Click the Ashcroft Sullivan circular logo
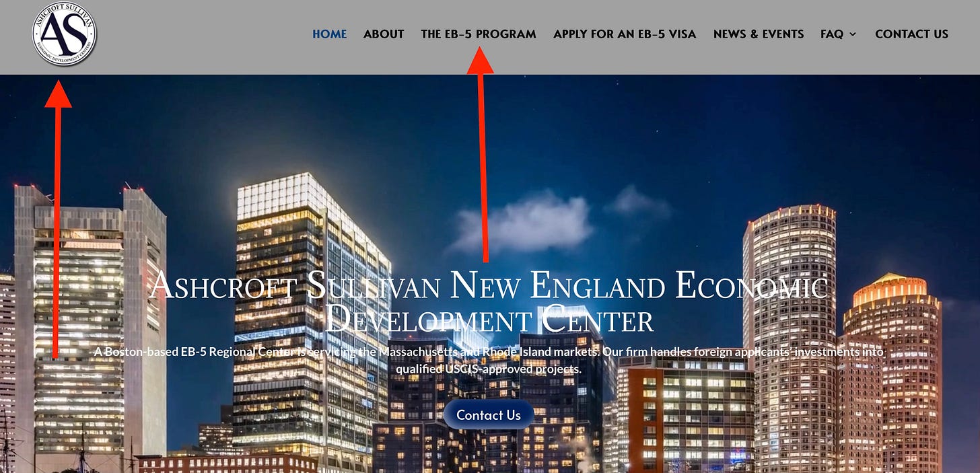The height and width of the screenshot is (473, 980). point(65,34)
